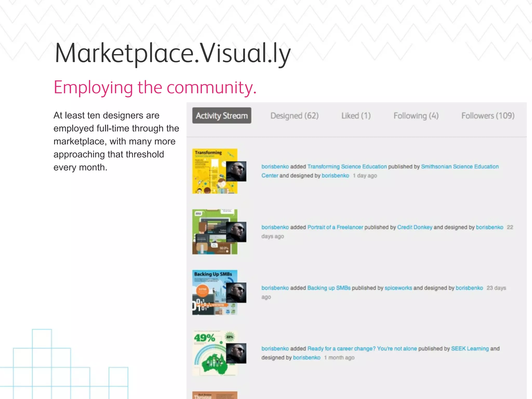Click borisbenko avatar on Backing Up SMBs row
The width and height of the screenshot is (532, 399).
236,293
